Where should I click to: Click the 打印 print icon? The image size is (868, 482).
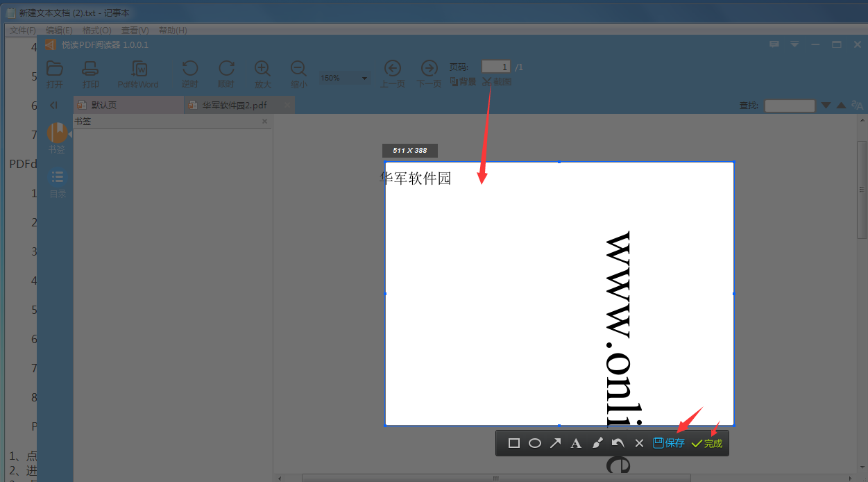[x=91, y=74]
